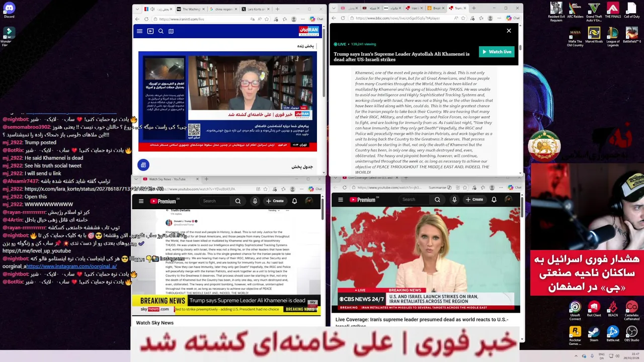Open instagram.com/oorginal_a link in chat
644x362 pixels.
click(71, 266)
